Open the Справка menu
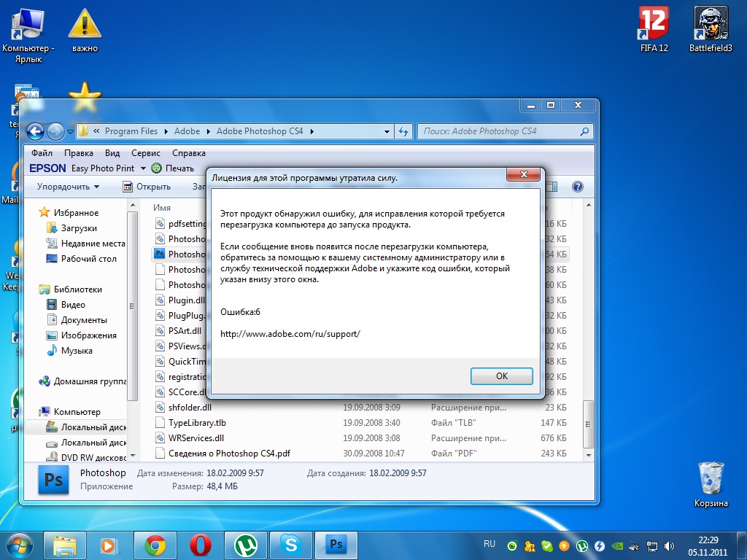Viewport: 747px width, 560px height. click(x=189, y=153)
